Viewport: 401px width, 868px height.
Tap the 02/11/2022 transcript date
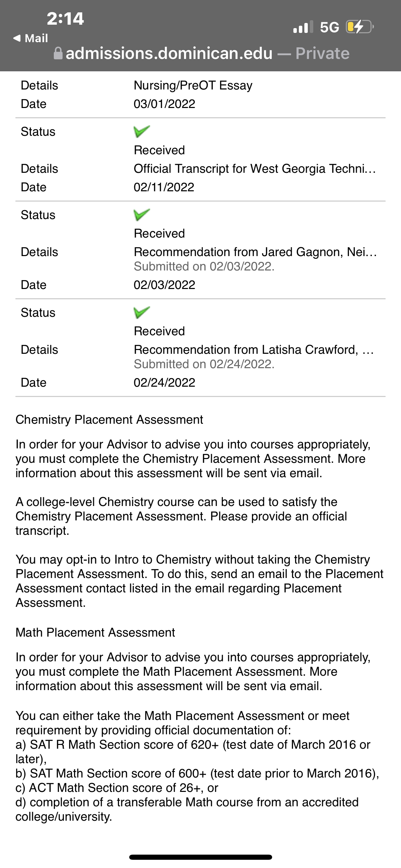pos(164,187)
